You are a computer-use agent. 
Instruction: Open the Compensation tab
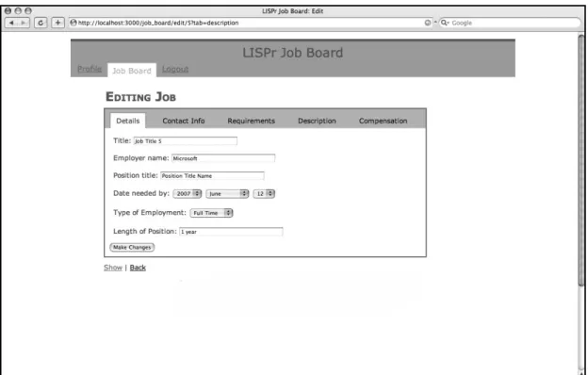(383, 121)
